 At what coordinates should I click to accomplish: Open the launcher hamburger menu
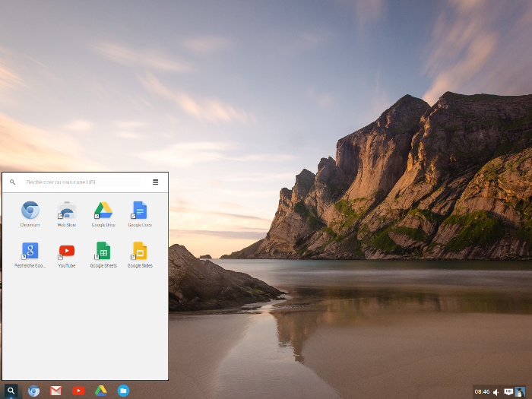(x=155, y=182)
